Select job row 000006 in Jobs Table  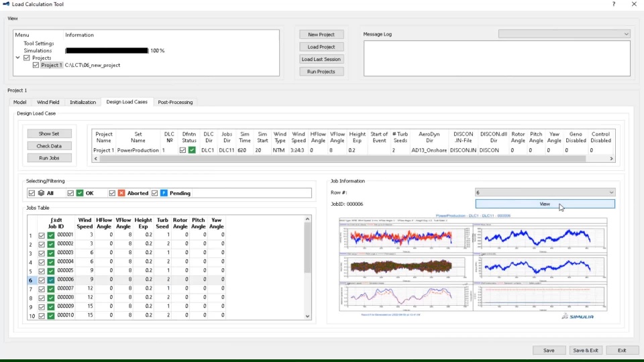[127, 280]
